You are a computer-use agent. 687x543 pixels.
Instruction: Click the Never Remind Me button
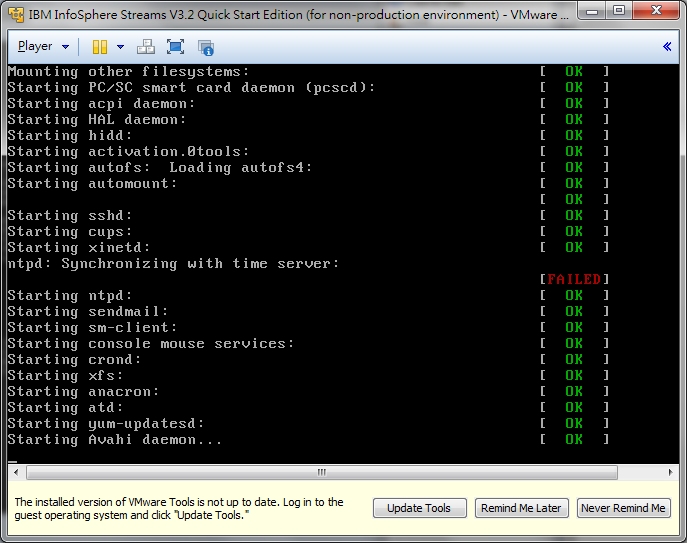(x=623, y=508)
